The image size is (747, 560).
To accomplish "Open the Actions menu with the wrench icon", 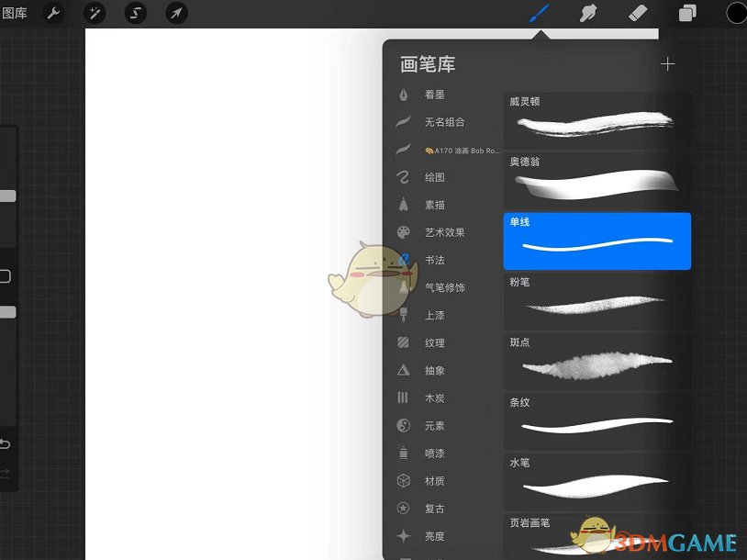I will click(53, 13).
